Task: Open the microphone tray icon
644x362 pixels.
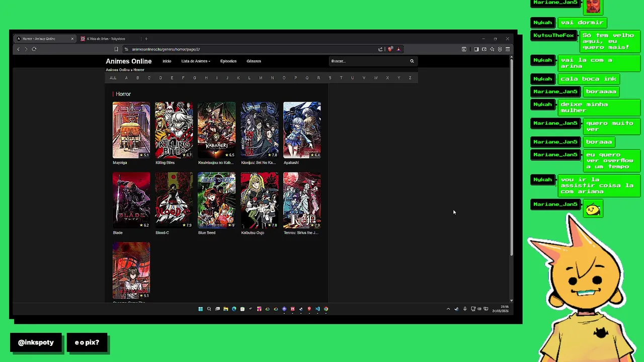Action: coord(465,309)
